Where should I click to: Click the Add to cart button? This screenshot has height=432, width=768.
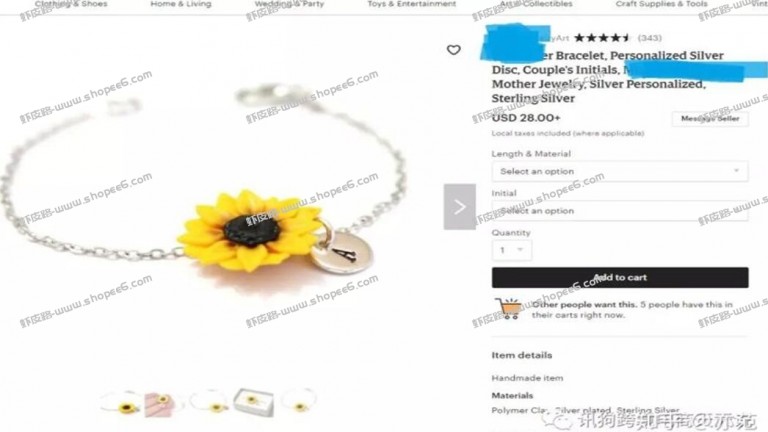point(620,277)
